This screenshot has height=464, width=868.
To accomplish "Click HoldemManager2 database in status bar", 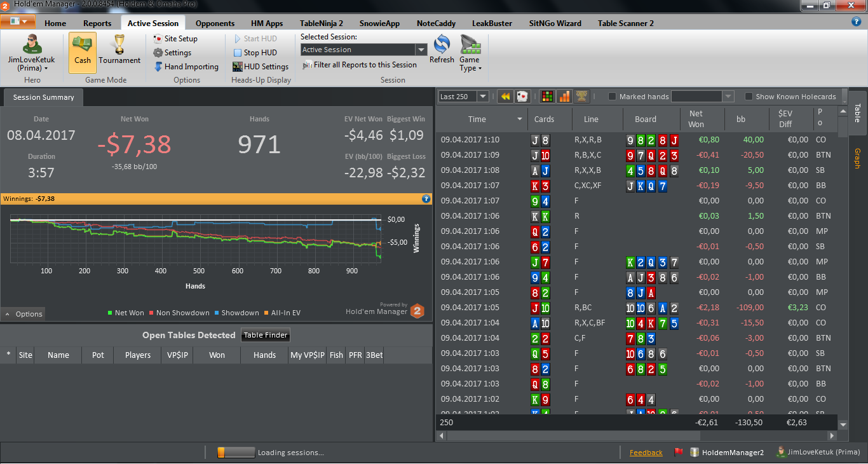I will tap(727, 453).
